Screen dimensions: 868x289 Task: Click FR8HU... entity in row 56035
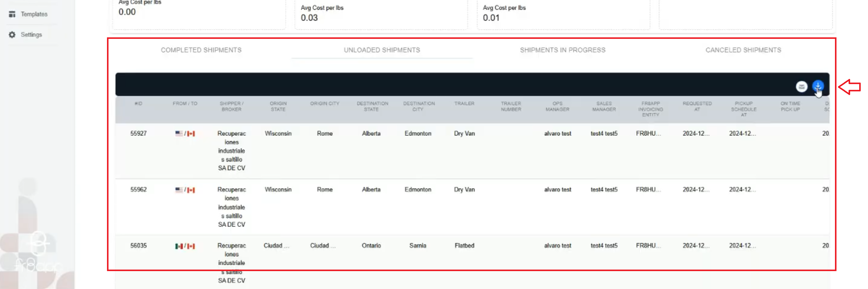tap(648, 246)
